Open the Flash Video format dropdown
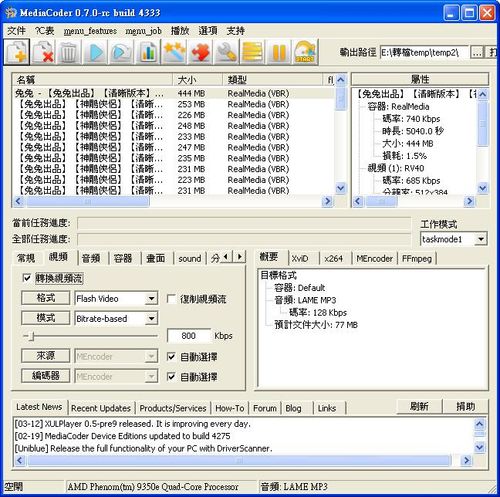 point(151,299)
